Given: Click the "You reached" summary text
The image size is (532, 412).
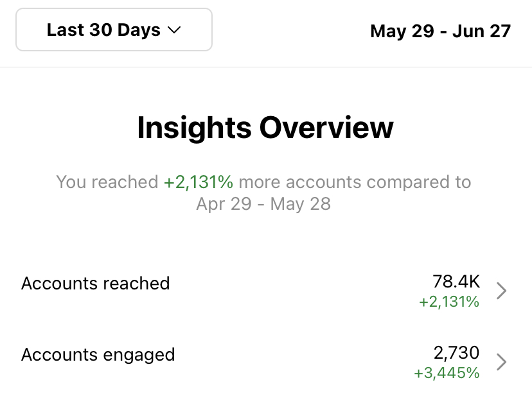Looking at the screenshot, I should point(107,182).
